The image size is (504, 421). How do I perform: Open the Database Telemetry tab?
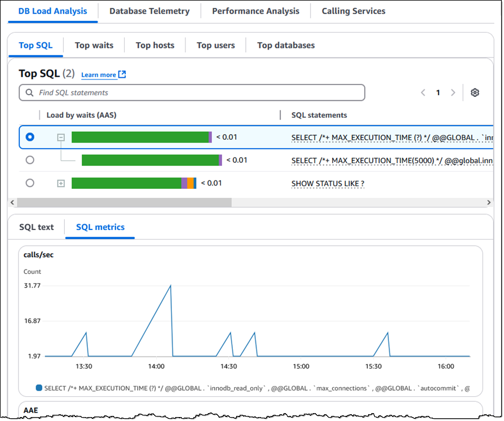tap(149, 11)
